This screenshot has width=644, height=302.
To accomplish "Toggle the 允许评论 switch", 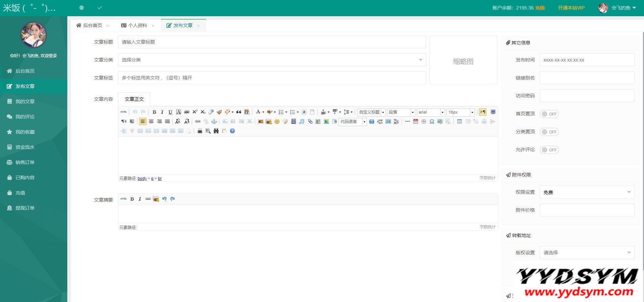I will [x=549, y=150].
